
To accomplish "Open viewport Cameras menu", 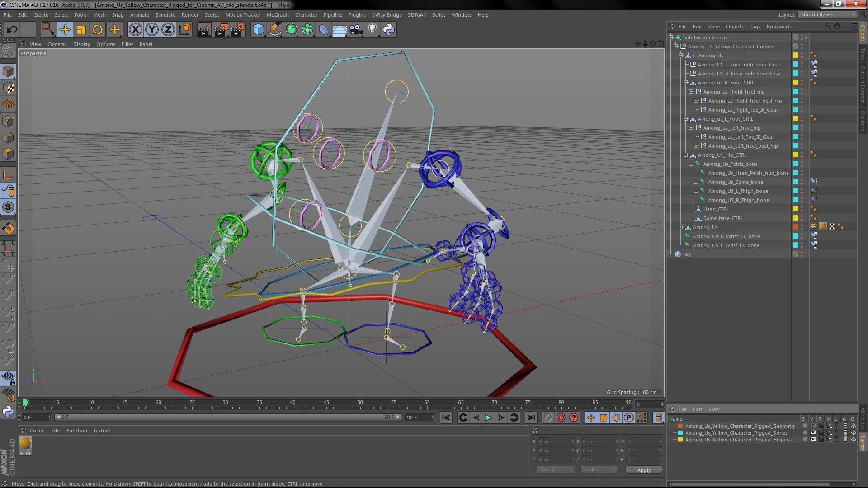I will tap(57, 44).
